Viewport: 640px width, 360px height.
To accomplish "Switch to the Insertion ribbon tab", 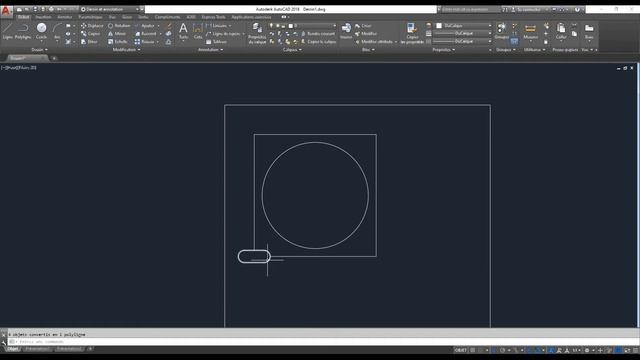I will [x=43, y=17].
